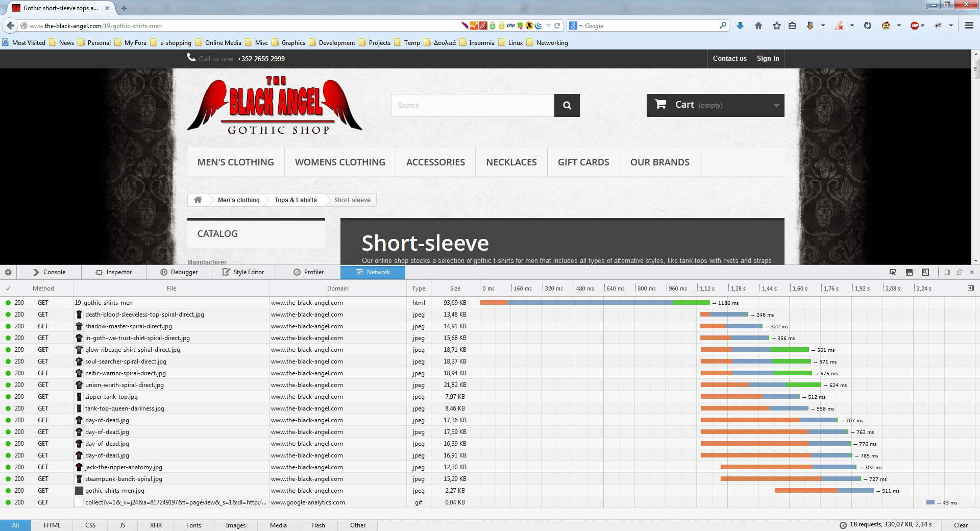Click the orange chart icon in address bar
The width and height of the screenshot is (980, 531).
pyautogui.click(x=474, y=26)
